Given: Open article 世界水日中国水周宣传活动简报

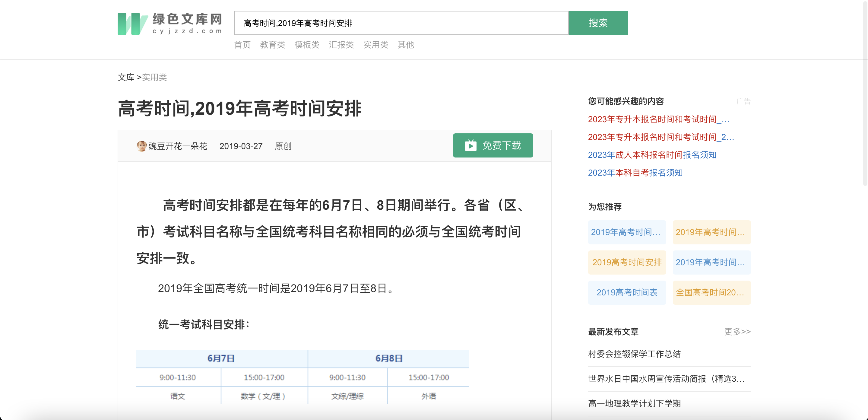Looking at the screenshot, I should click(x=666, y=379).
